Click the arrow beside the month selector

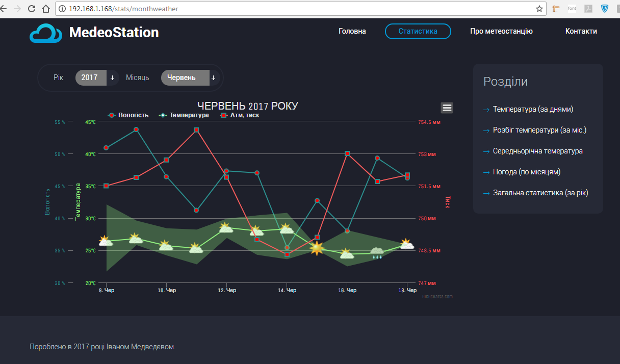[214, 78]
